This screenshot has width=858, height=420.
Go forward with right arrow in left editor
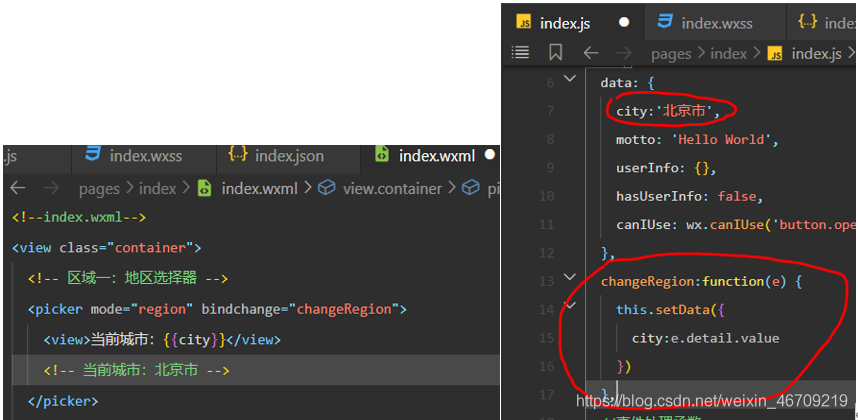tap(51, 188)
